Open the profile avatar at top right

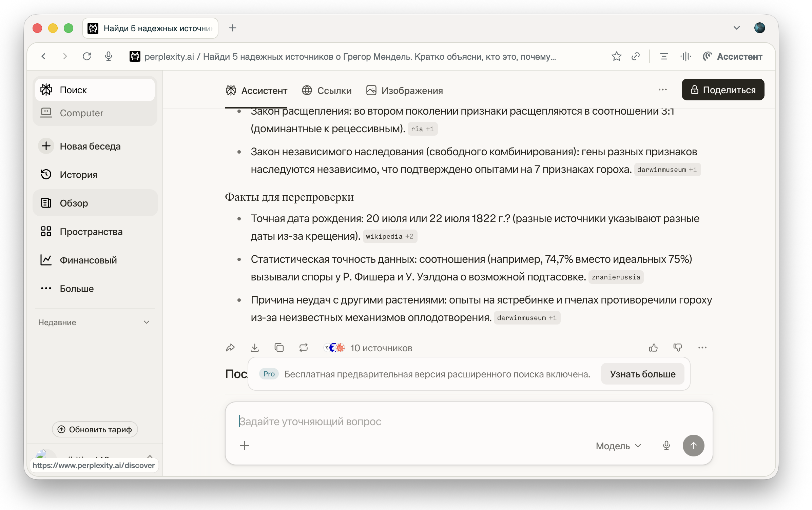tap(759, 28)
